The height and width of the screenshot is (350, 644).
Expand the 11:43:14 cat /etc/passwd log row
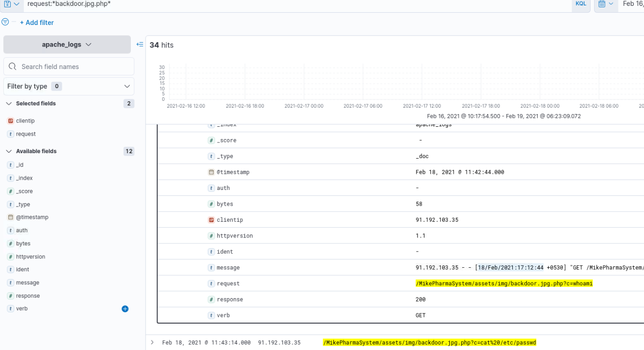pos(152,343)
